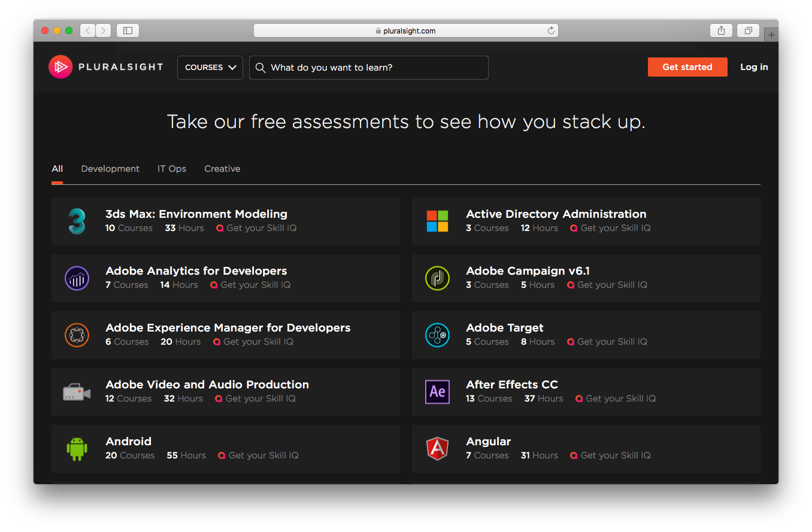Get your Skill IQ for Android
Screen dimensions: 812x532
[258, 455]
